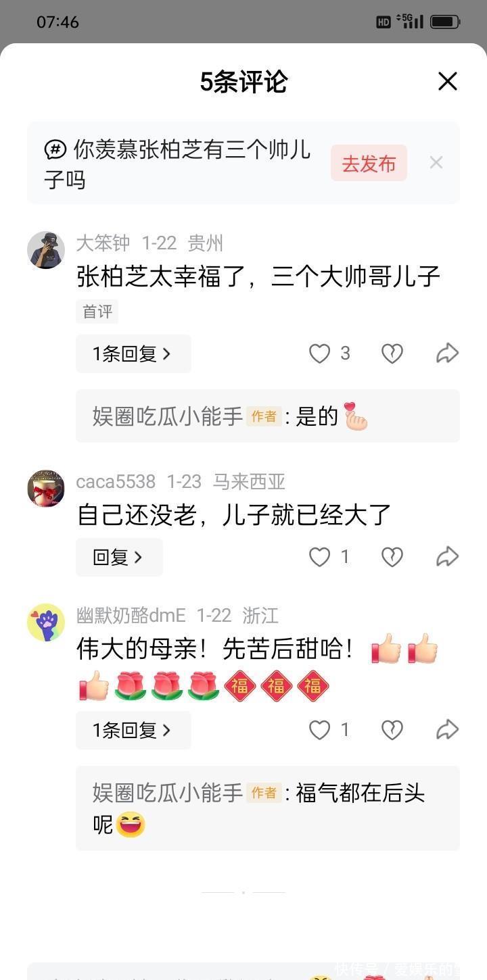The height and width of the screenshot is (980, 487).
Task: Share 幽默奶酪dmE's comment
Action: coord(448,730)
